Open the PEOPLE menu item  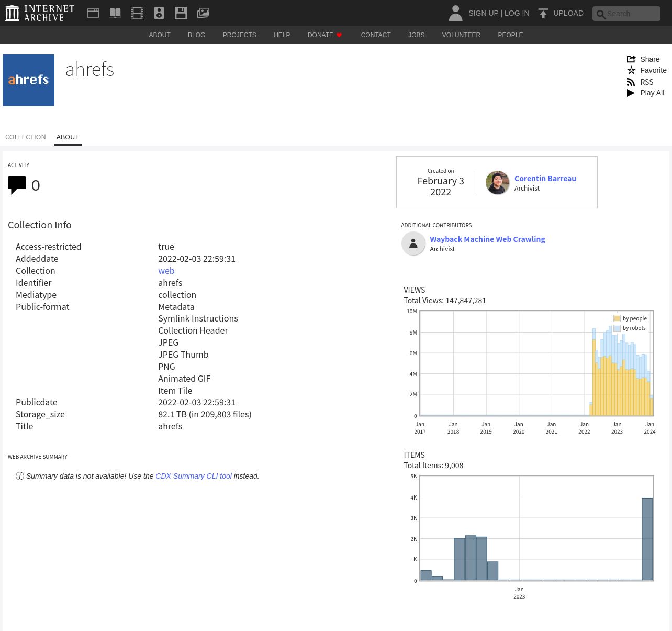510,35
